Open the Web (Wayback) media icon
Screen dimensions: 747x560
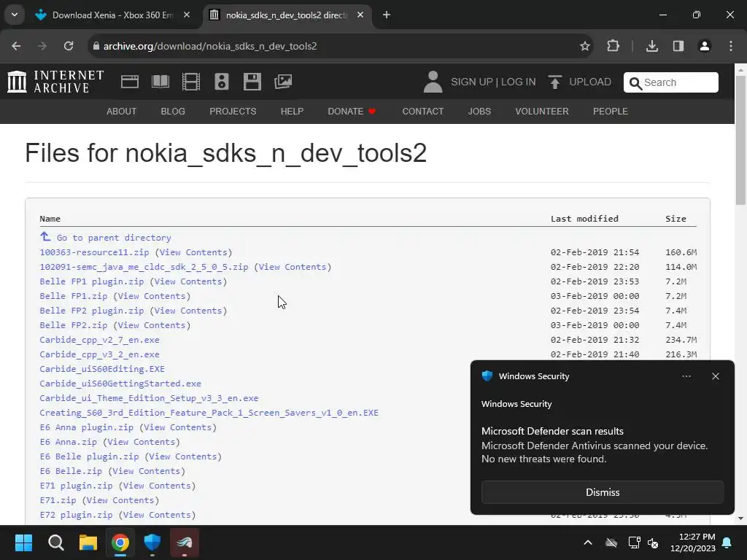tap(130, 82)
